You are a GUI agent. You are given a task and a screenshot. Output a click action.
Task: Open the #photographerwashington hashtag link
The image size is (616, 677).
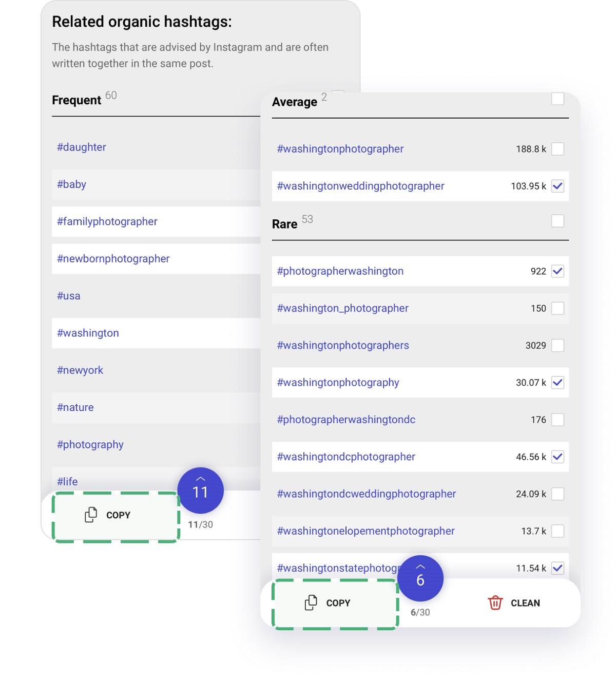point(340,271)
